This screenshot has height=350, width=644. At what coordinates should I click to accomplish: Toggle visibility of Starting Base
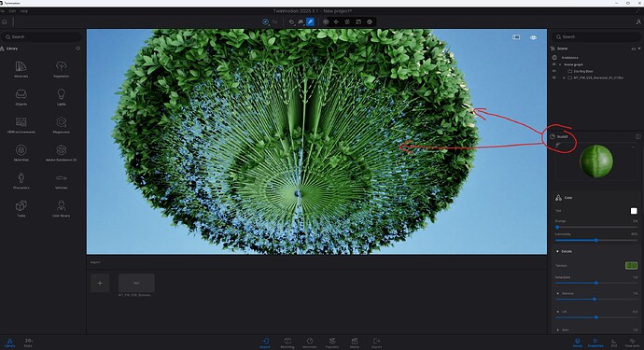click(x=553, y=71)
